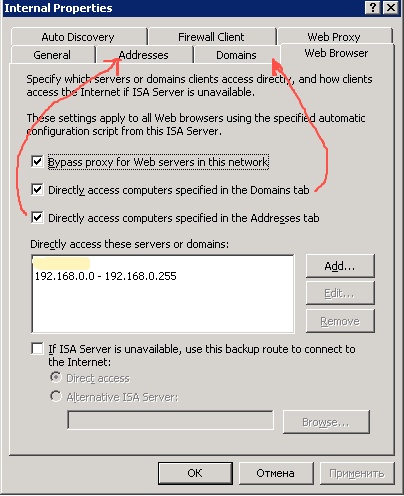404x496 pixels.
Task: Choose the Alternative ISA Server radio option
Action: point(56,396)
